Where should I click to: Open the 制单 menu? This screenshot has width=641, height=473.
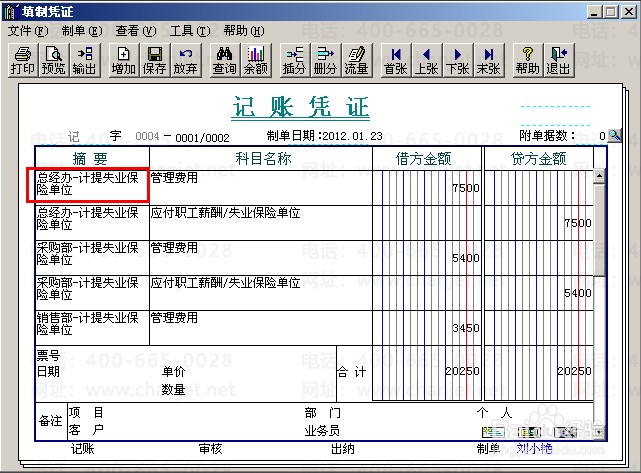coord(82,31)
